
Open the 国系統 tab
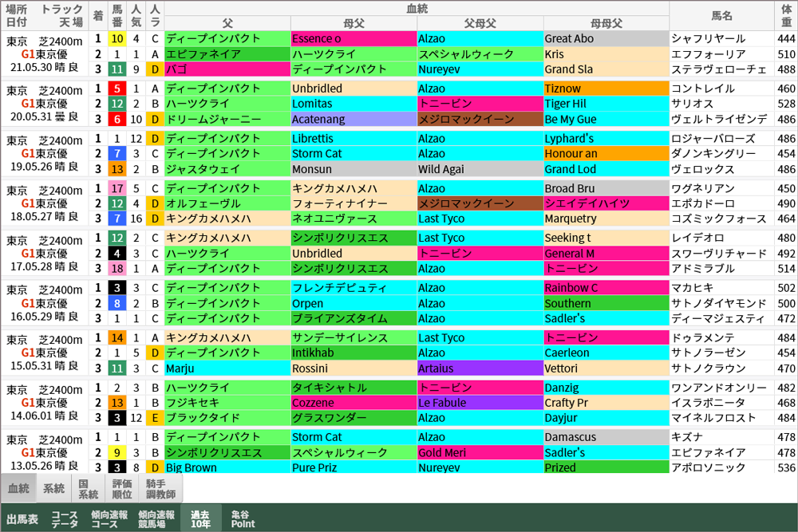point(88,487)
